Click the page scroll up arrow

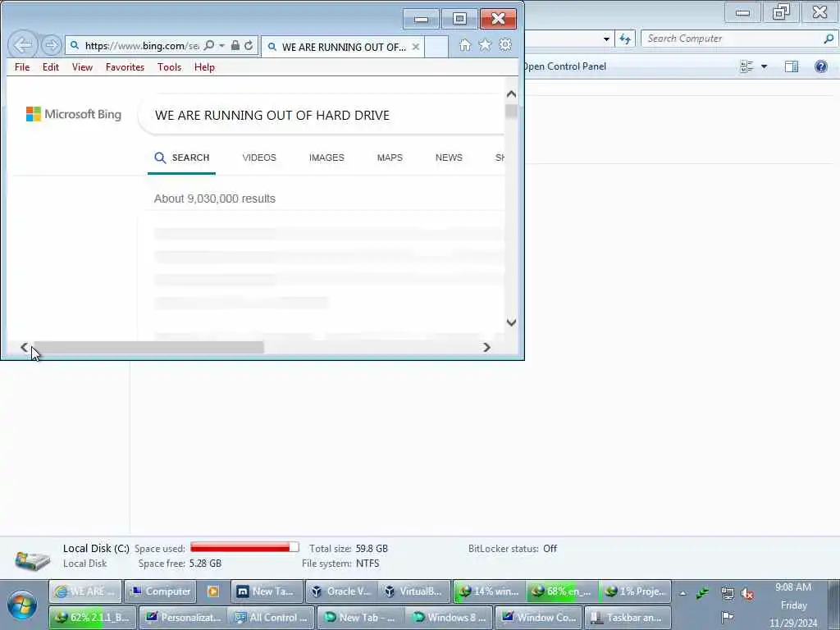pyautogui.click(x=511, y=94)
